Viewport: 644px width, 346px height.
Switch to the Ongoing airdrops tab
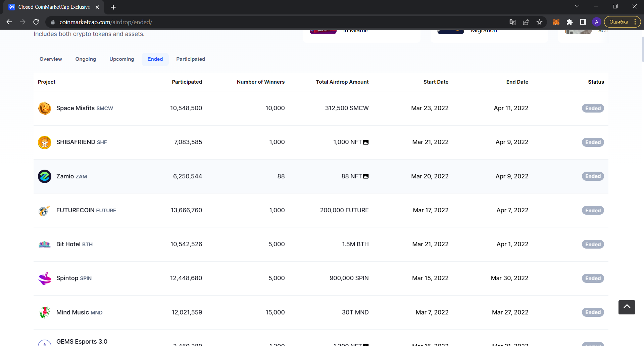tap(86, 59)
